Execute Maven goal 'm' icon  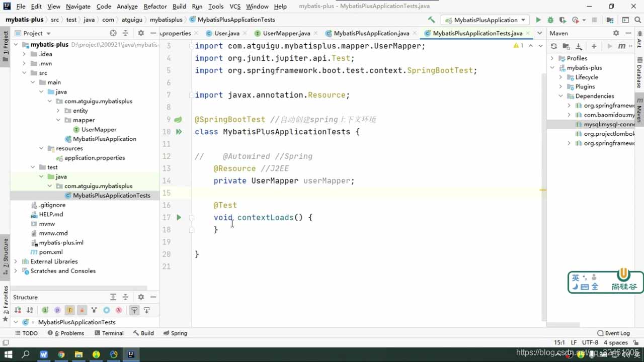[x=622, y=46]
